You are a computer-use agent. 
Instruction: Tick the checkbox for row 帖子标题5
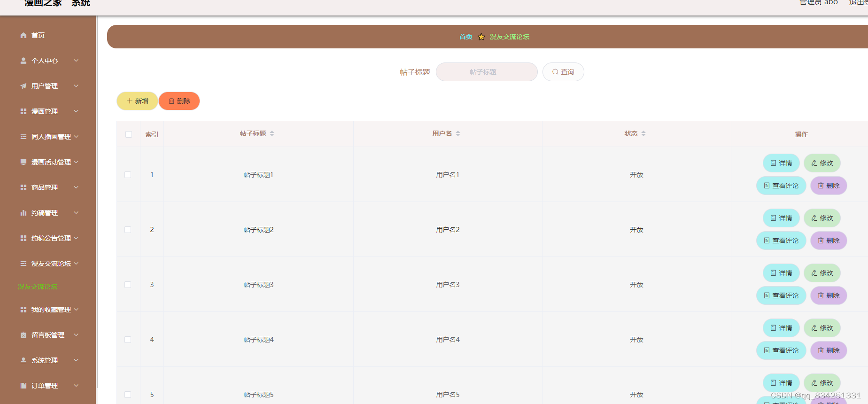[x=128, y=395]
